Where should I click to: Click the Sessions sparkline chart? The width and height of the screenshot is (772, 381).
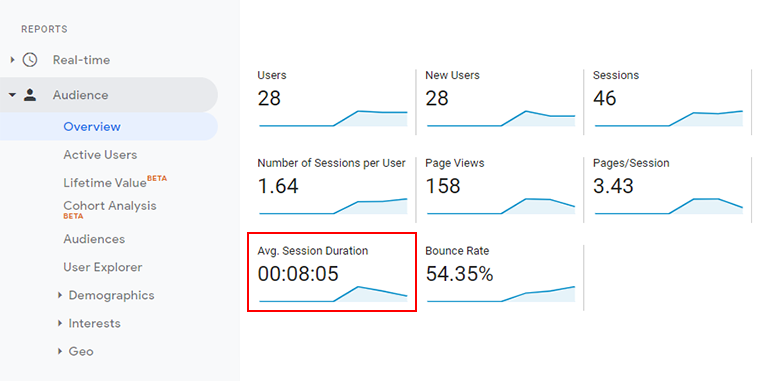pos(669,119)
